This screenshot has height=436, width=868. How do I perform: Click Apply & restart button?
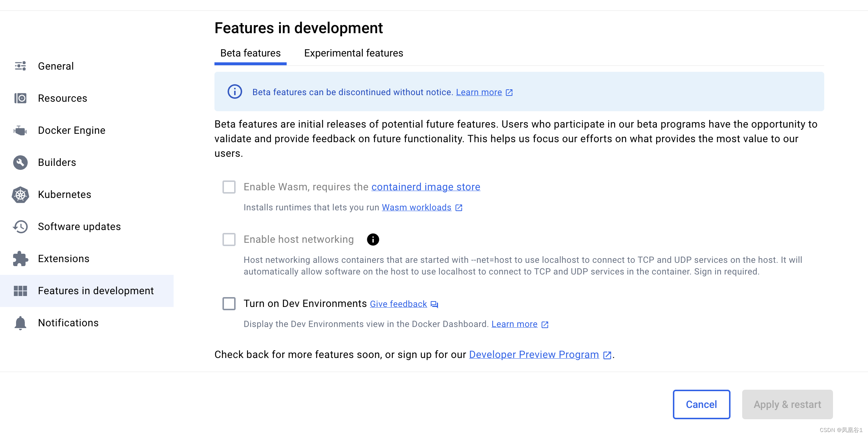[787, 404]
